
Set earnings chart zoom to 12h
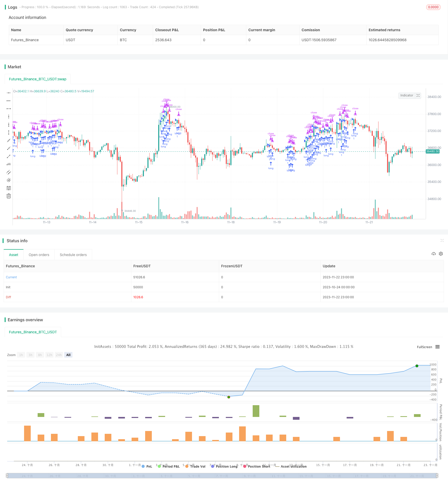point(49,355)
